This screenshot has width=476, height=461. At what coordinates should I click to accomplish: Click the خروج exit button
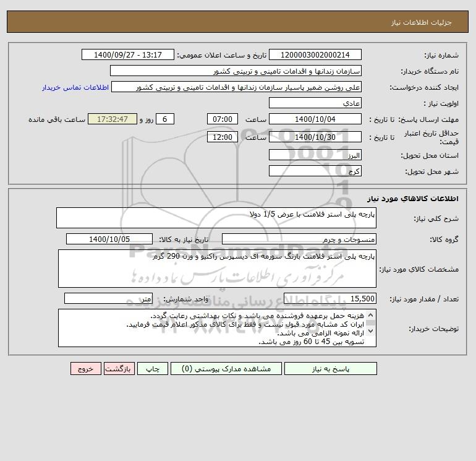pos(85,369)
